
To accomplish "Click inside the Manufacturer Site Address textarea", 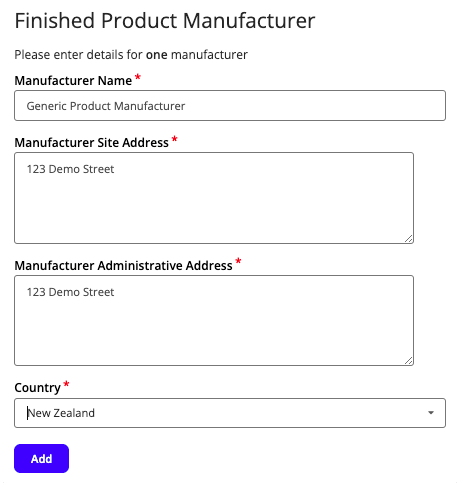I will click(x=214, y=198).
